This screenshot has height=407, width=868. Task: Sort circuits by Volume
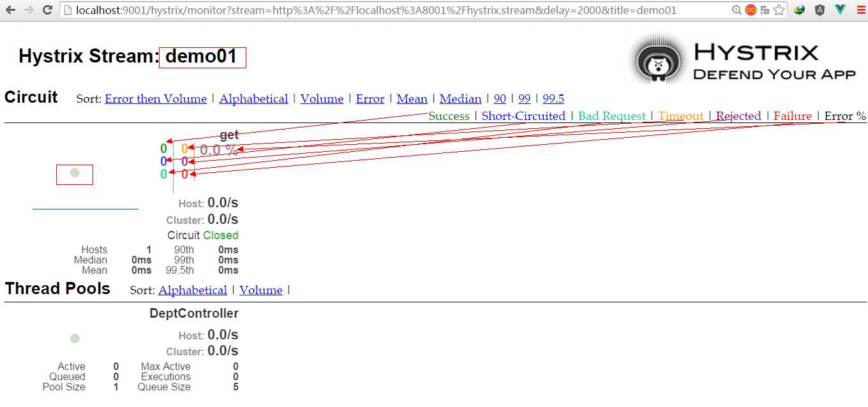[322, 99]
